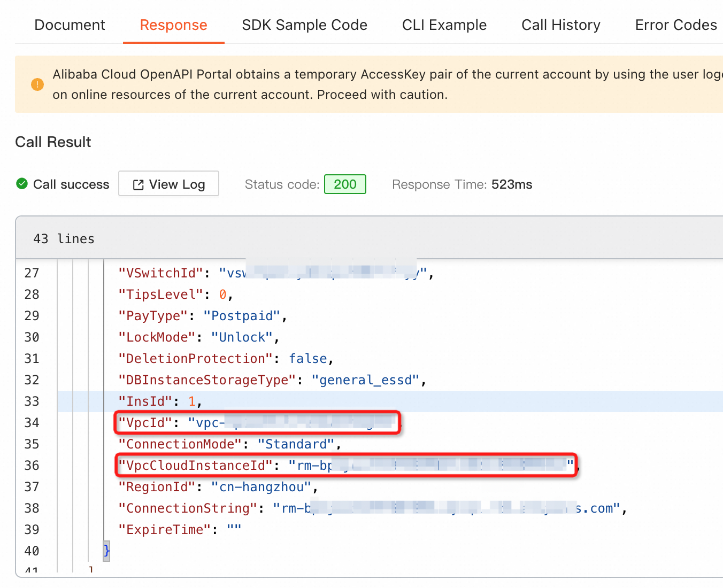Click the closing brace on line 40
This screenshot has width=723, height=588.
(106, 550)
